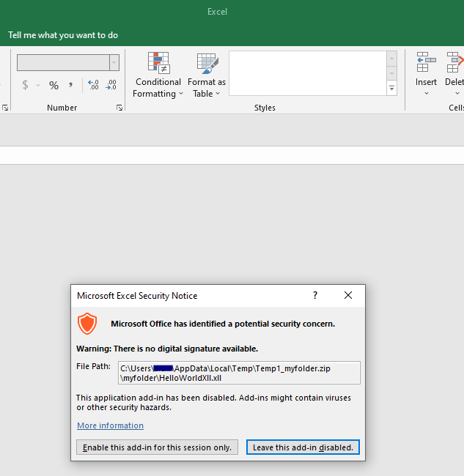Enable this add-in for this session only

[157, 447]
